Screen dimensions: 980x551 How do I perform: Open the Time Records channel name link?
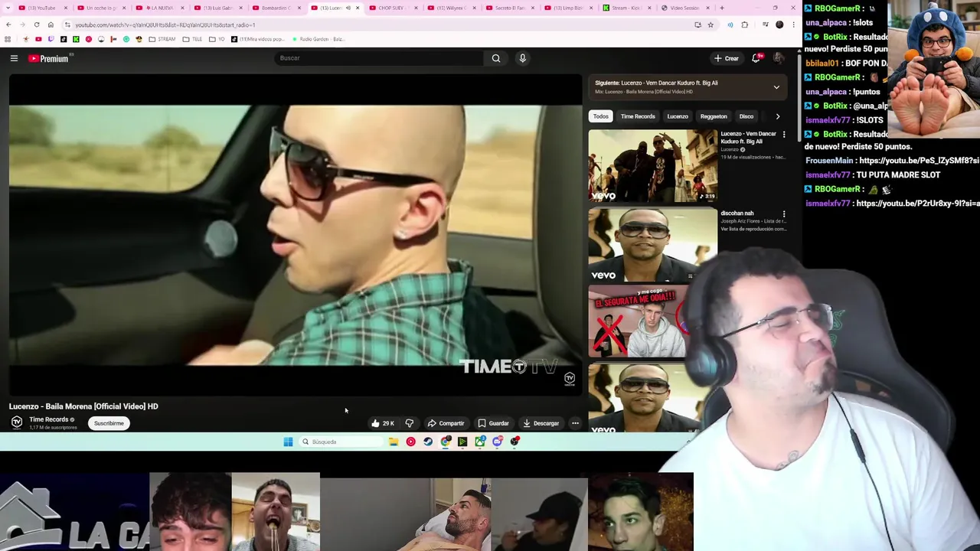pyautogui.click(x=49, y=419)
